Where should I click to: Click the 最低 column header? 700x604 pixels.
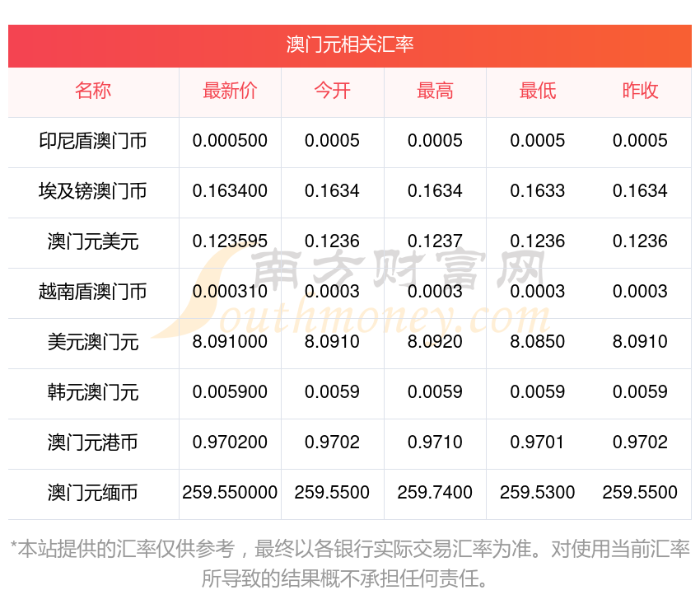[x=538, y=91]
